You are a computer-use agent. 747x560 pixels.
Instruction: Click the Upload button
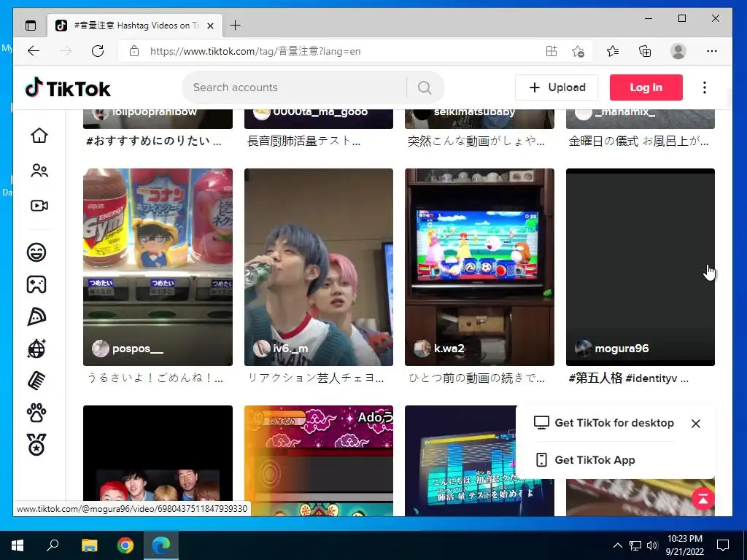pyautogui.click(x=557, y=87)
